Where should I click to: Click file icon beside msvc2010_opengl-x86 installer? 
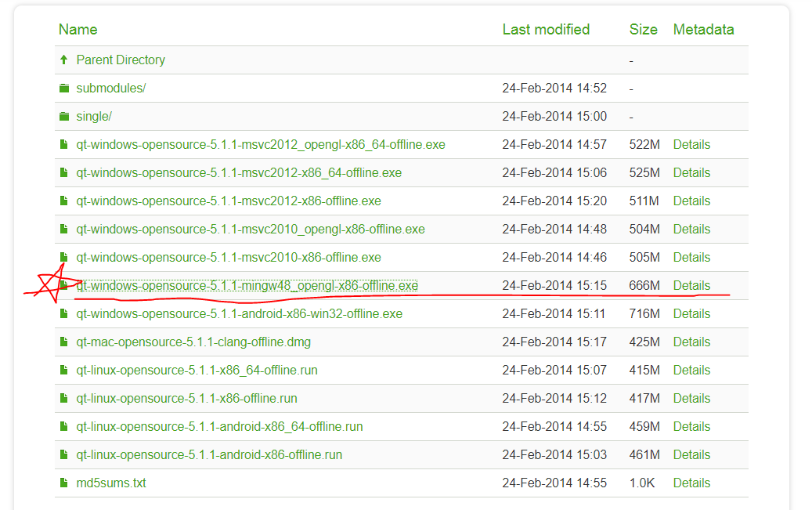[x=63, y=229]
